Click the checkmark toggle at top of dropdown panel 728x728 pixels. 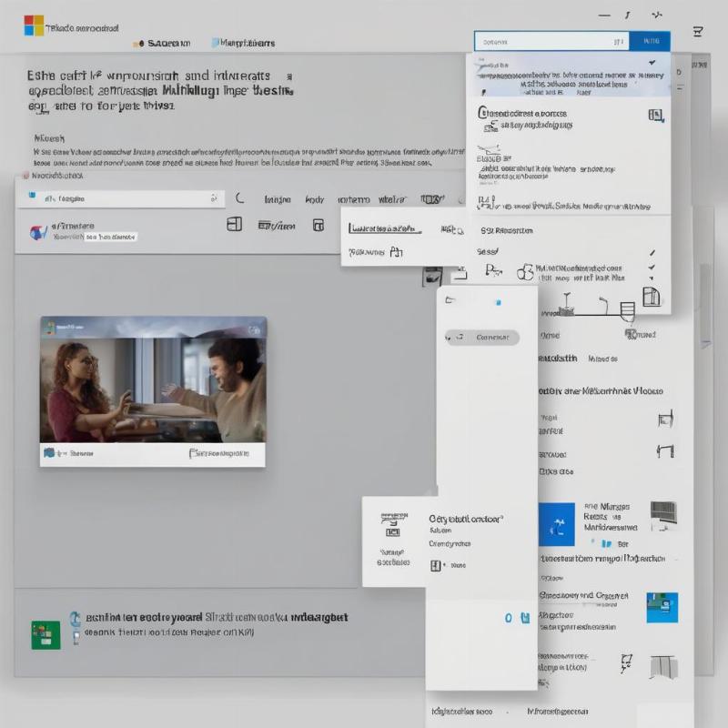pyautogui.click(x=652, y=62)
